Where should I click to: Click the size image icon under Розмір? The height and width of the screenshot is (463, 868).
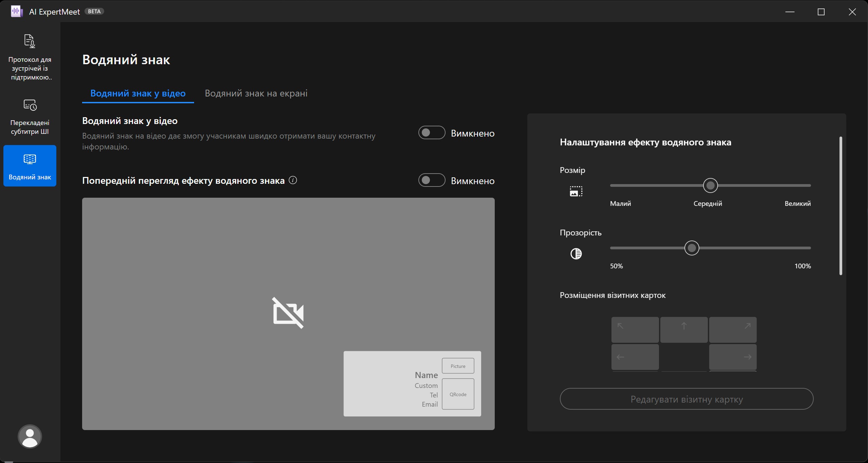pyautogui.click(x=576, y=191)
